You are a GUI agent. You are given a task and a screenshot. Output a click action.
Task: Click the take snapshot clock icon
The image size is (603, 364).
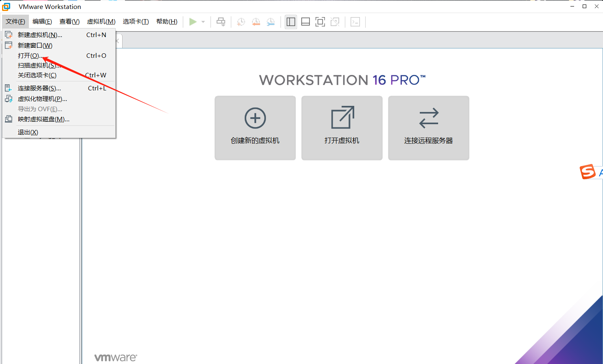click(x=241, y=22)
